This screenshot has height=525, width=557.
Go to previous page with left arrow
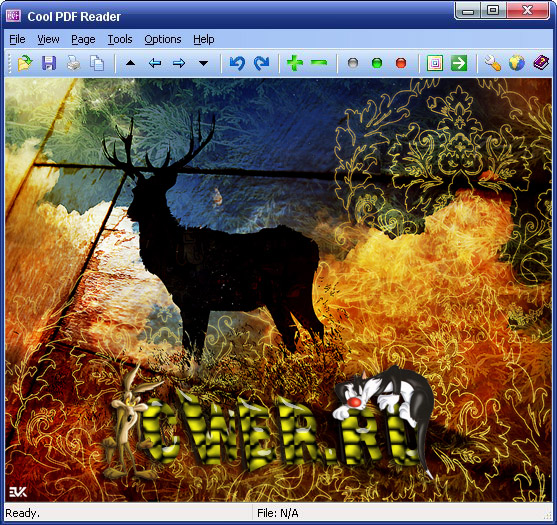point(155,63)
